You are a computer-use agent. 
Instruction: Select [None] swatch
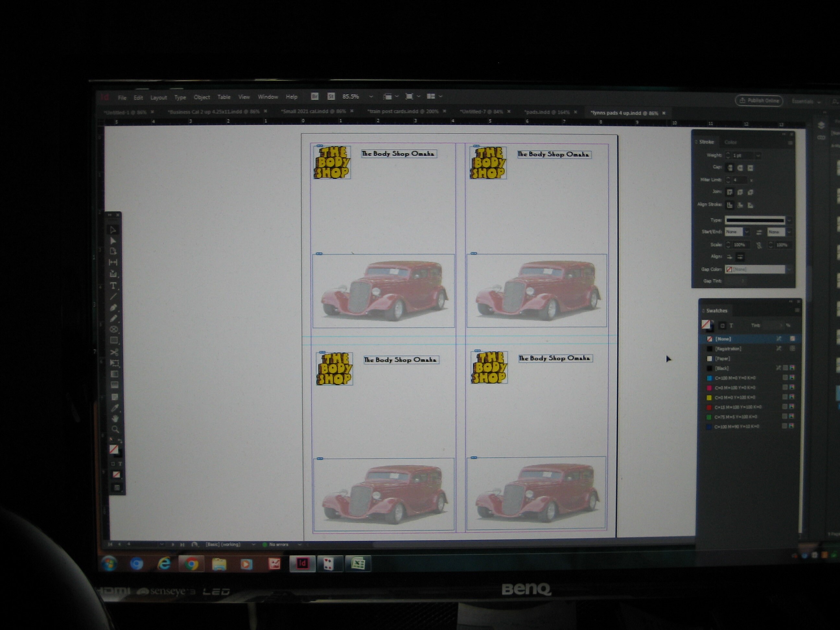tap(750, 339)
